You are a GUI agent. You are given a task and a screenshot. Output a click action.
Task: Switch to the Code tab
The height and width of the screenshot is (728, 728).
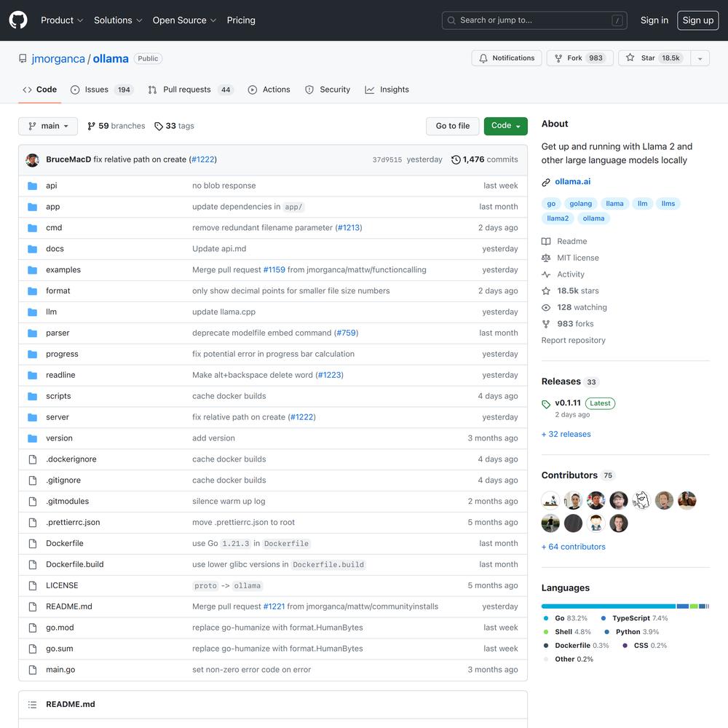pos(39,90)
